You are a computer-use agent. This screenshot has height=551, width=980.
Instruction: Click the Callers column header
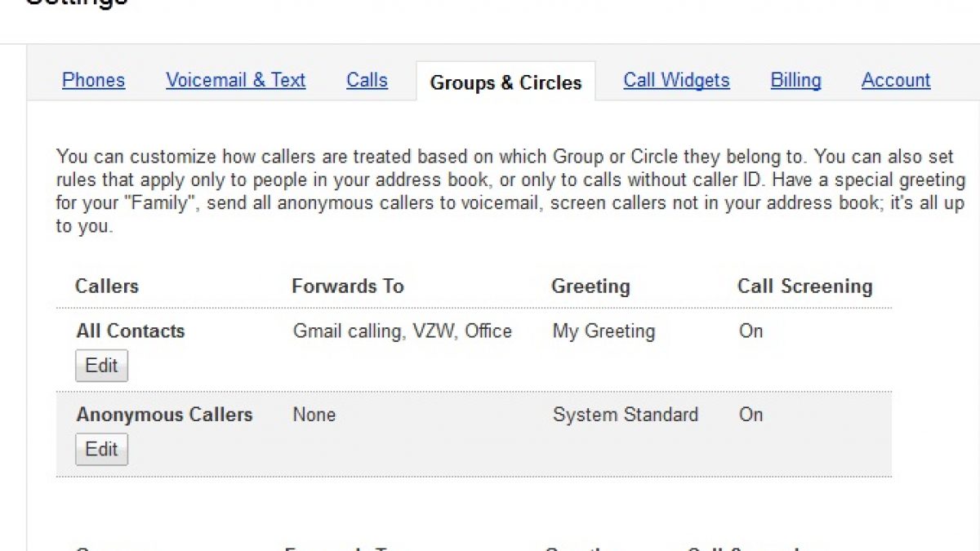[x=107, y=287]
